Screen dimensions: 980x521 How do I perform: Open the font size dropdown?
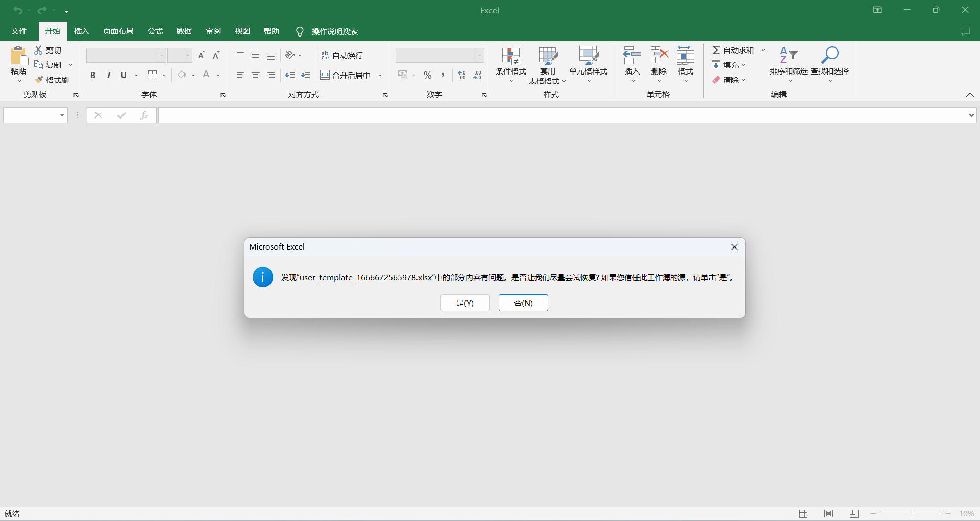click(188, 55)
